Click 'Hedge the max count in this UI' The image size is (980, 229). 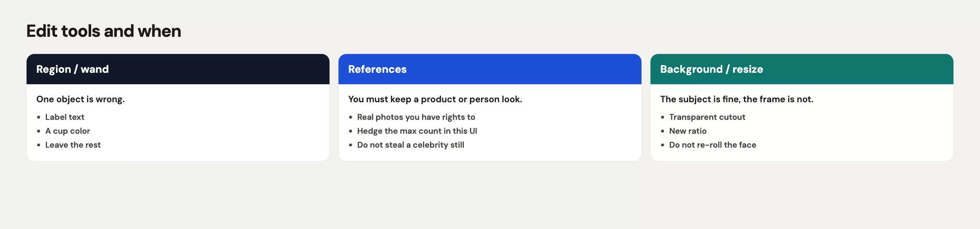coord(417,131)
